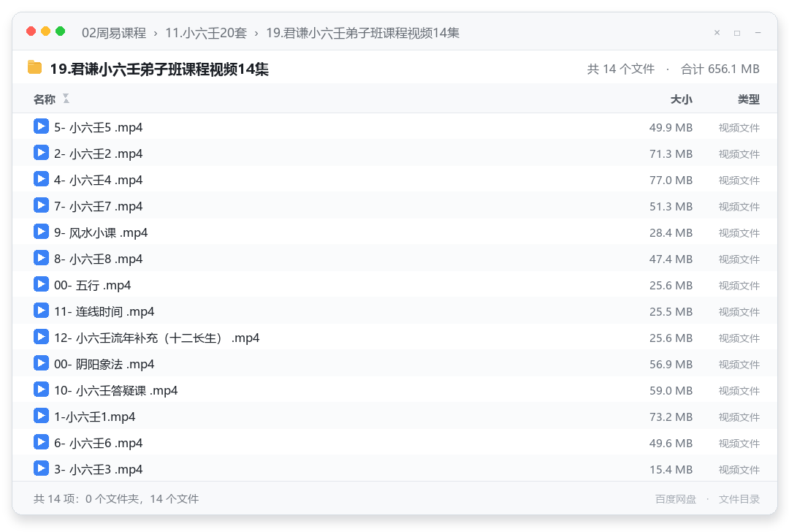Click video icon for 6- 小六壬6 .mp4
The height and width of the screenshot is (532, 789).
41,442
